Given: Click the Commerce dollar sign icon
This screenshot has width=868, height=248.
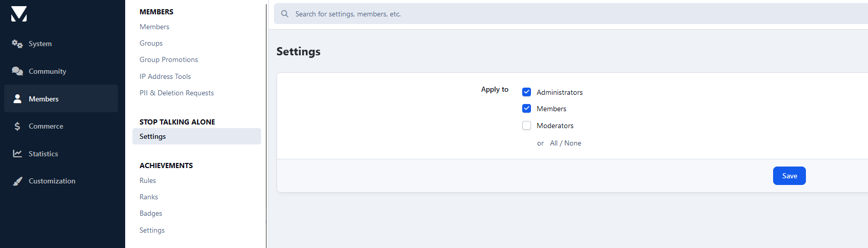Looking at the screenshot, I should click(17, 126).
